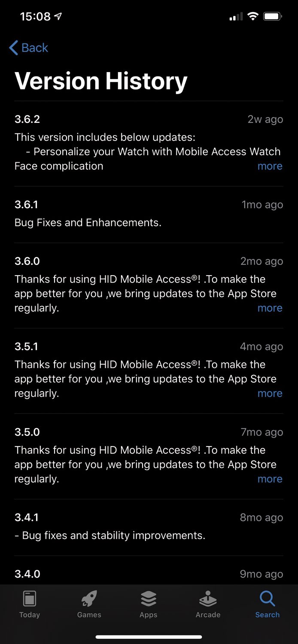The width and height of the screenshot is (298, 644).
Task: Tap the battery status icon
Action: 273,17
